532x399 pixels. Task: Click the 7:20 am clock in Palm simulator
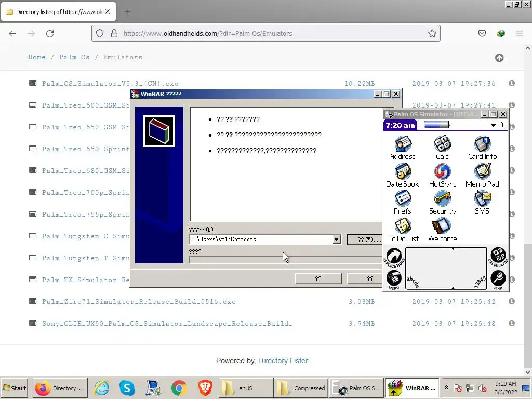[x=401, y=125]
